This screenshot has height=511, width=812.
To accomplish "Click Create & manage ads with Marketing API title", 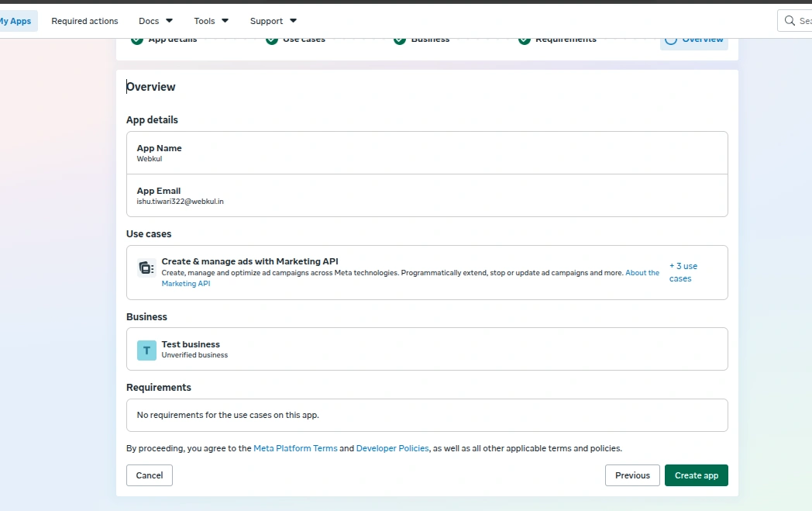I will coord(249,261).
